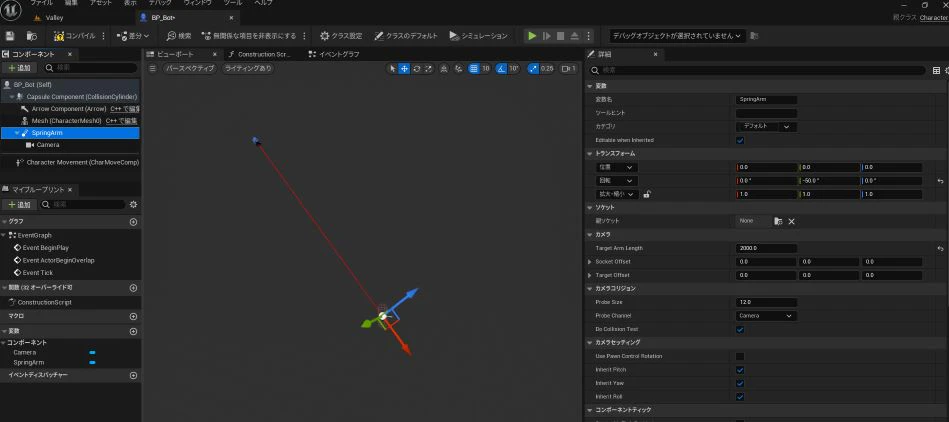Browse parent socket with folder icon
949x422 pixels.
coord(778,221)
